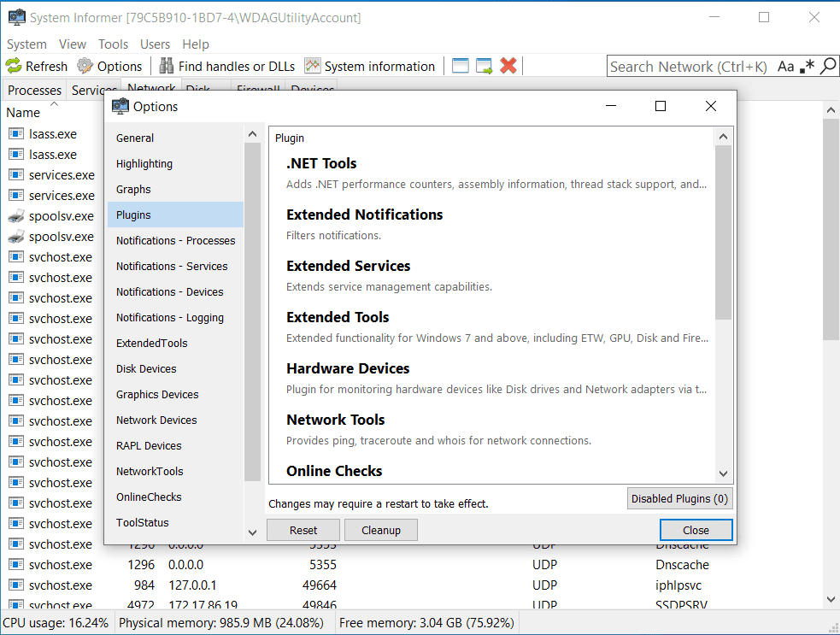Click plugin list scroll down arrow
Screen dimensions: 840x635
(x=723, y=473)
